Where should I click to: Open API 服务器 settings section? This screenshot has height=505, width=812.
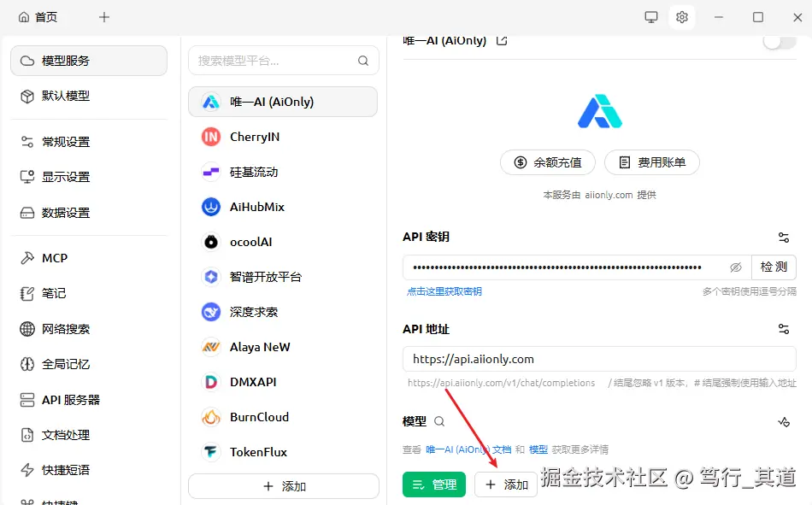tap(89, 400)
